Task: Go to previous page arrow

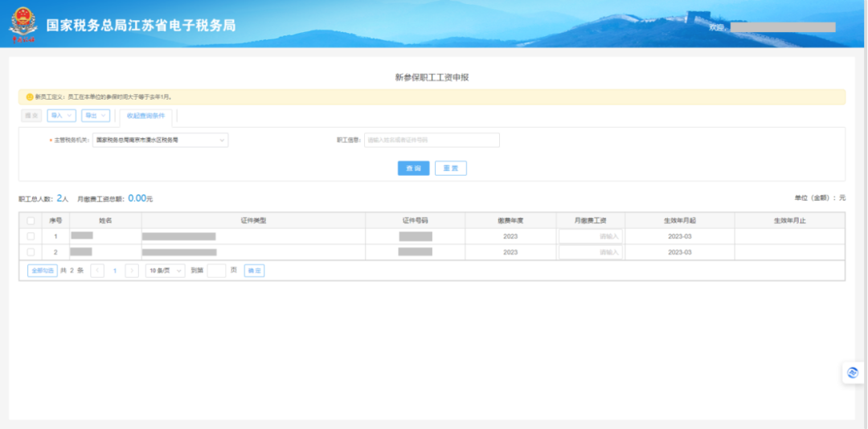Action: (x=97, y=271)
